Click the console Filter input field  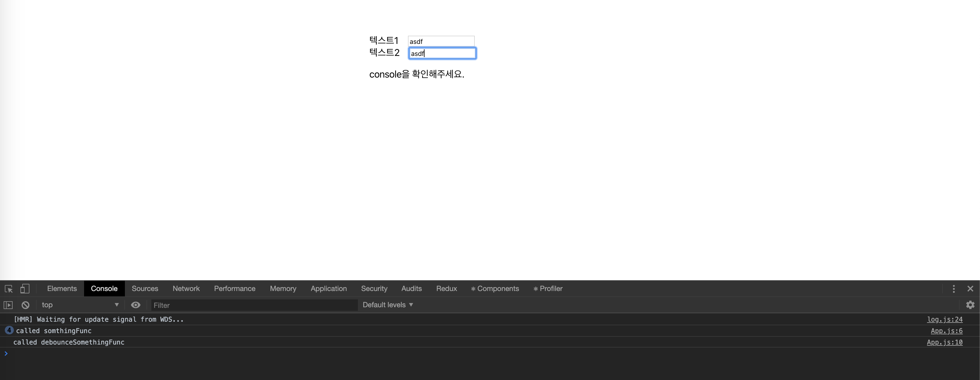[x=254, y=305]
